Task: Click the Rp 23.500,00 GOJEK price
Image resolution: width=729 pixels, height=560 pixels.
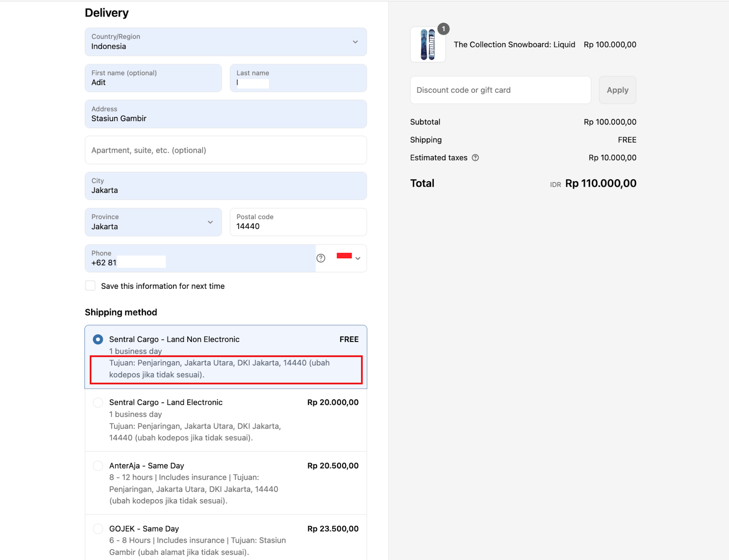Action: (333, 529)
